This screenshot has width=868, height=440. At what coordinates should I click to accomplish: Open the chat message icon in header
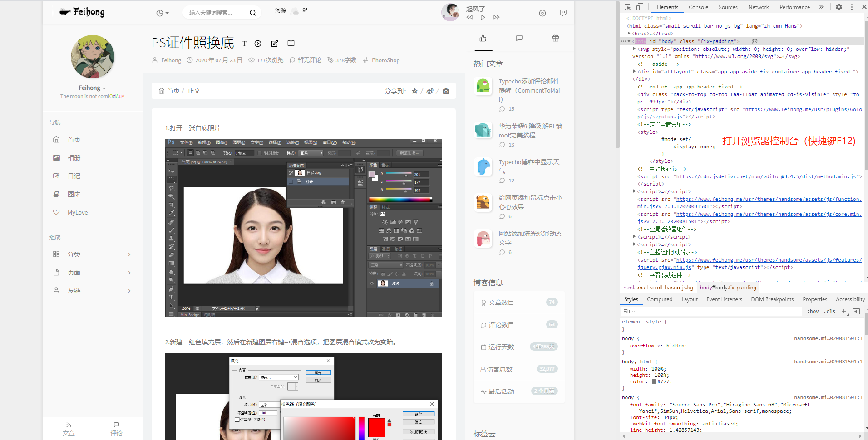563,13
